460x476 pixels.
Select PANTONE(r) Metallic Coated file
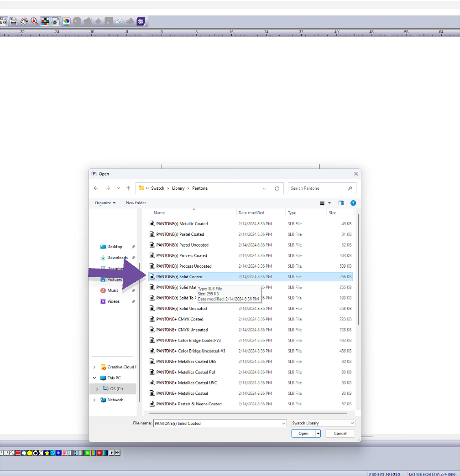[251, 224]
